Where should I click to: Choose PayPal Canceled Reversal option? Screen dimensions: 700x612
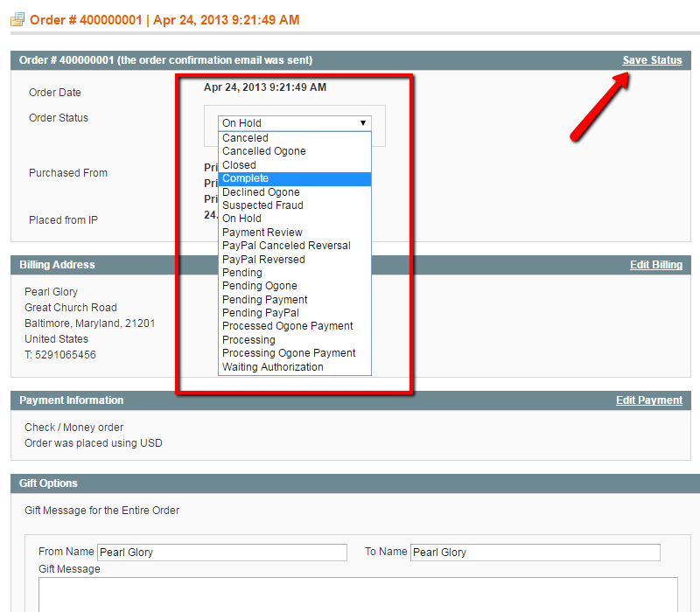pos(286,246)
